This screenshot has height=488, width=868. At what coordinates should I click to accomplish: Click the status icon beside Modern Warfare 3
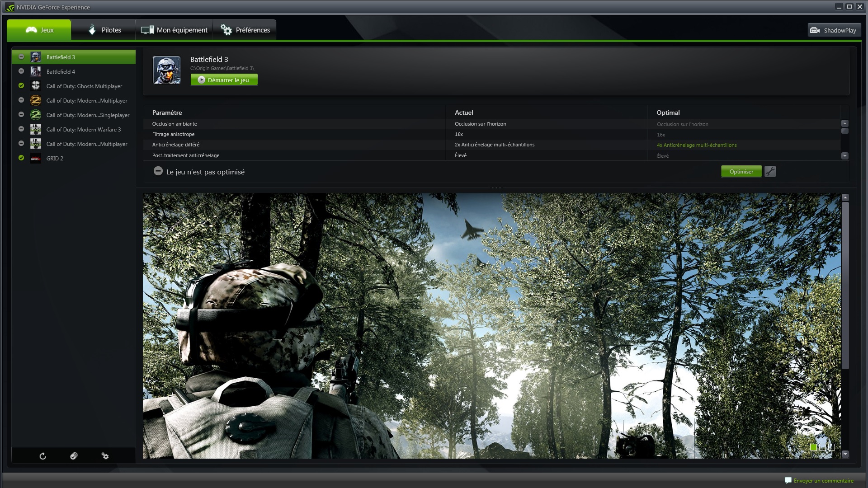click(x=21, y=129)
